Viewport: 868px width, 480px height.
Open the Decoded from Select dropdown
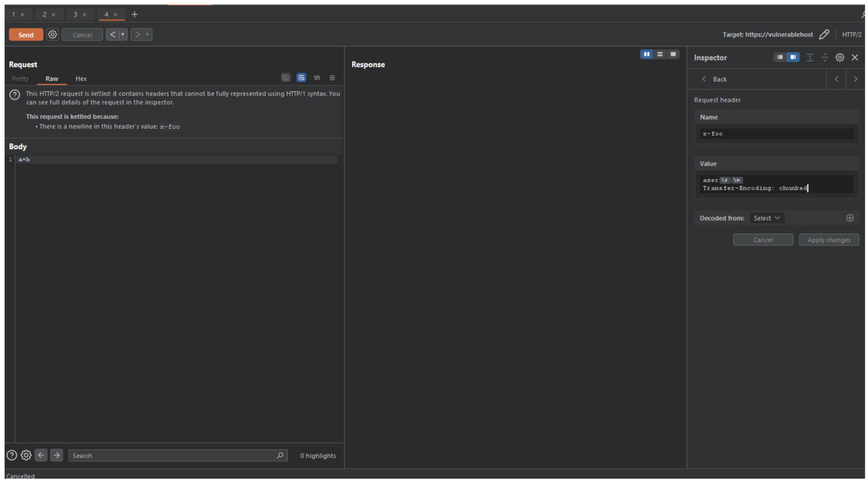pos(767,218)
